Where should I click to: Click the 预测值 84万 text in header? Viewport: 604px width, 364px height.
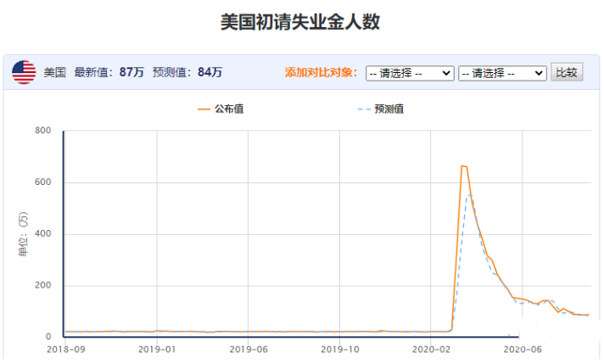pyautogui.click(x=187, y=72)
